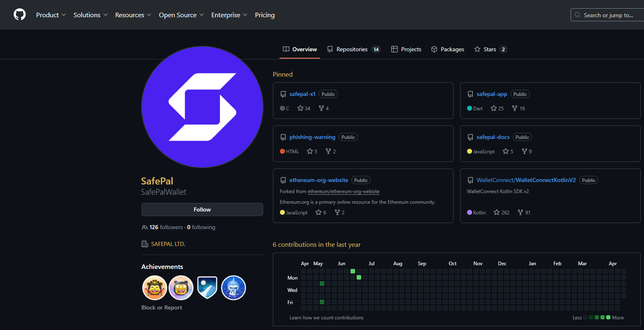View forks of safepal-docs (9 forks)
The image size is (644, 330).
527,151
